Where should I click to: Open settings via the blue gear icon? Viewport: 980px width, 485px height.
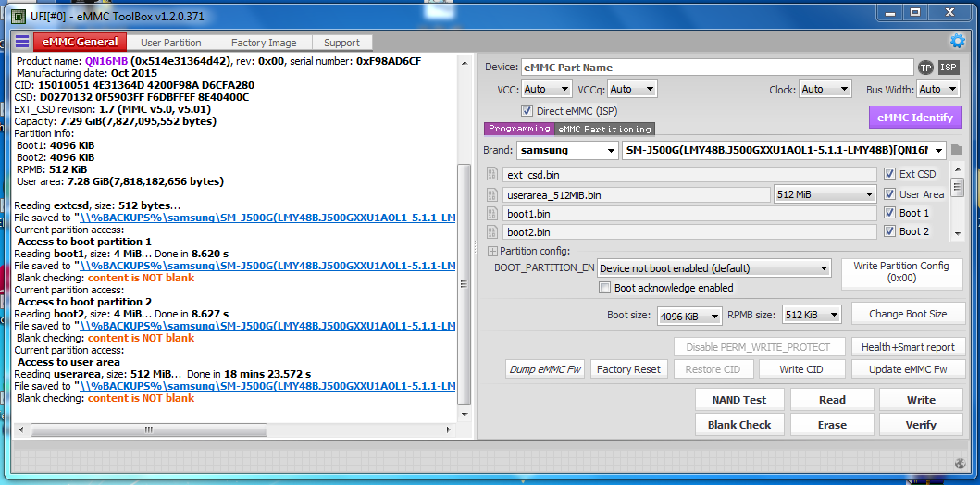958,42
